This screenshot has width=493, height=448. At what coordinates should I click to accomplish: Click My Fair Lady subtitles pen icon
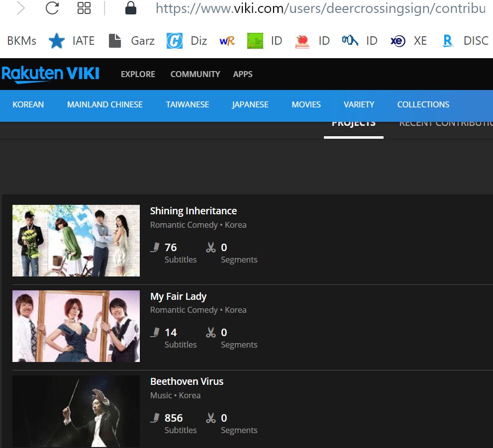coord(155,332)
